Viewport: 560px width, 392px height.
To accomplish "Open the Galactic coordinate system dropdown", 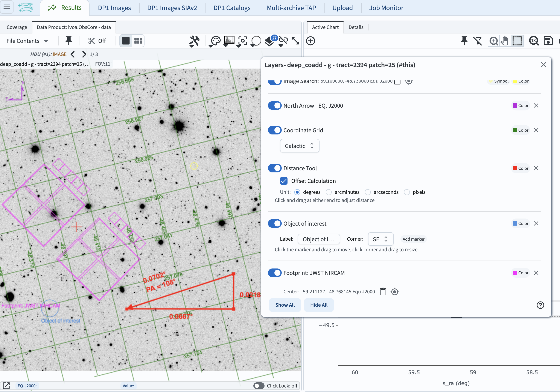I will click(299, 146).
